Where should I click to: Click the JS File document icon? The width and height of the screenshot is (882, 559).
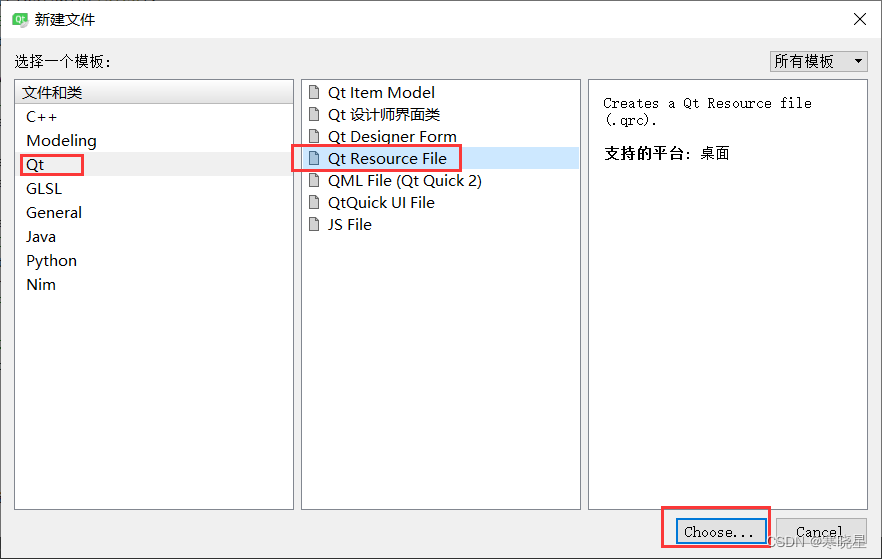click(314, 224)
